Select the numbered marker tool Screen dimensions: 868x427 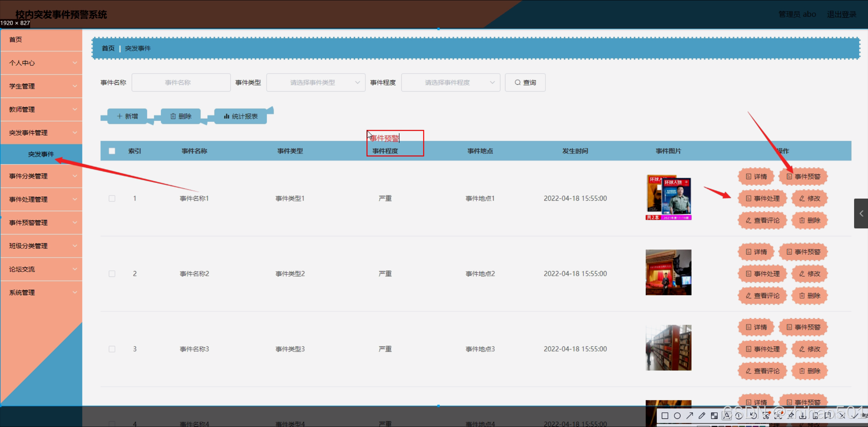click(x=739, y=416)
